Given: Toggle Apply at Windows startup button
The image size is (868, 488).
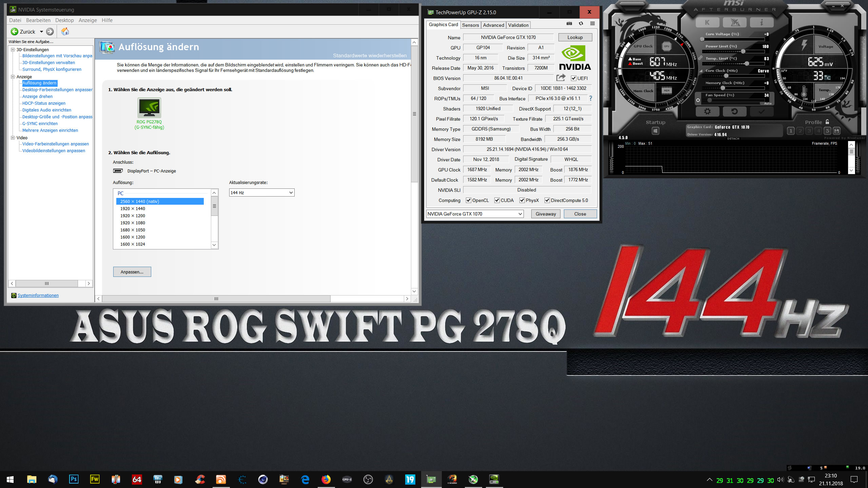Looking at the screenshot, I should [x=655, y=131].
